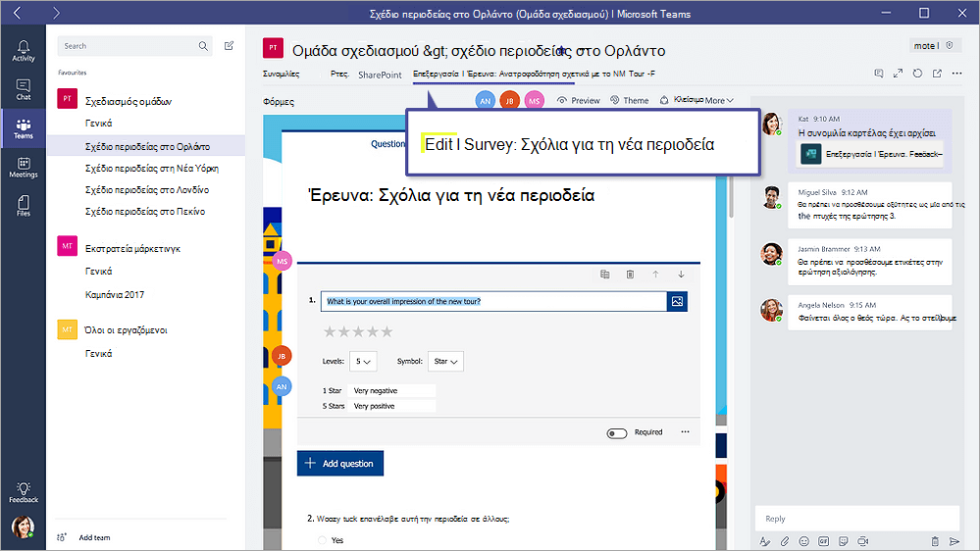Open the Activity feed
Image resolution: width=980 pixels, height=551 pixels.
(x=24, y=51)
